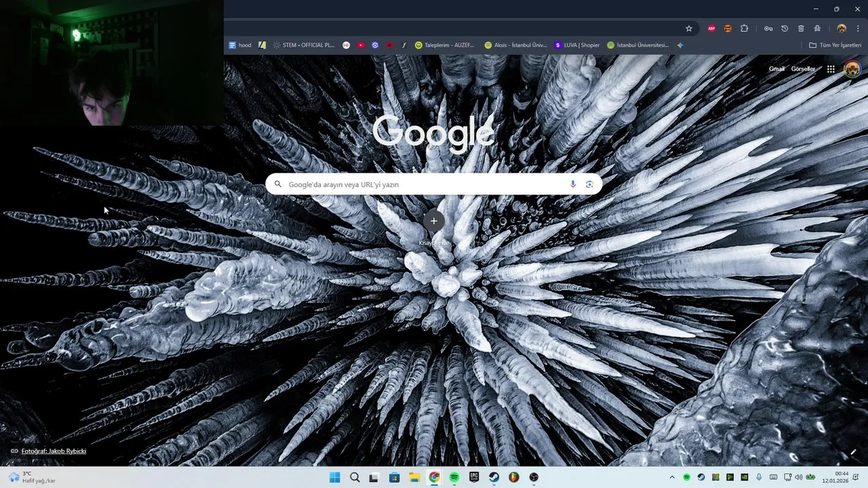The image size is (868, 488).
Task: Launch Epic Games from taskbar
Action: click(x=474, y=477)
